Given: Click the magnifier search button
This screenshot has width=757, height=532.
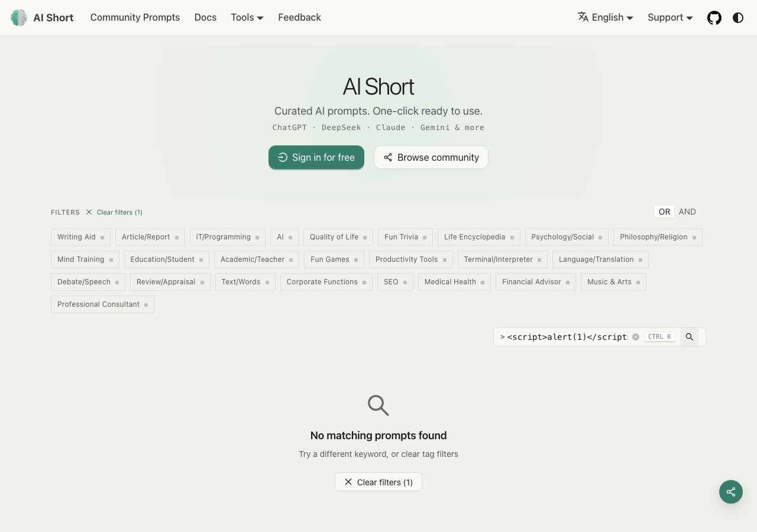Looking at the screenshot, I should point(690,337).
